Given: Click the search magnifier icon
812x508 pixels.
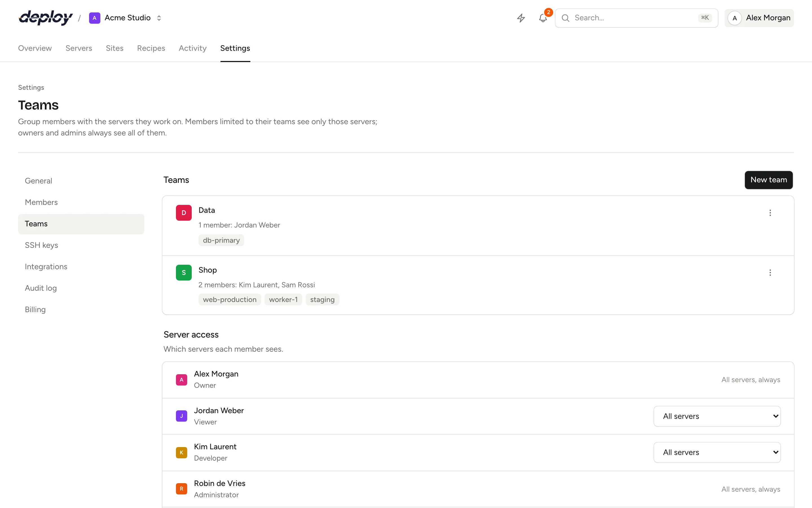Looking at the screenshot, I should [x=565, y=18].
